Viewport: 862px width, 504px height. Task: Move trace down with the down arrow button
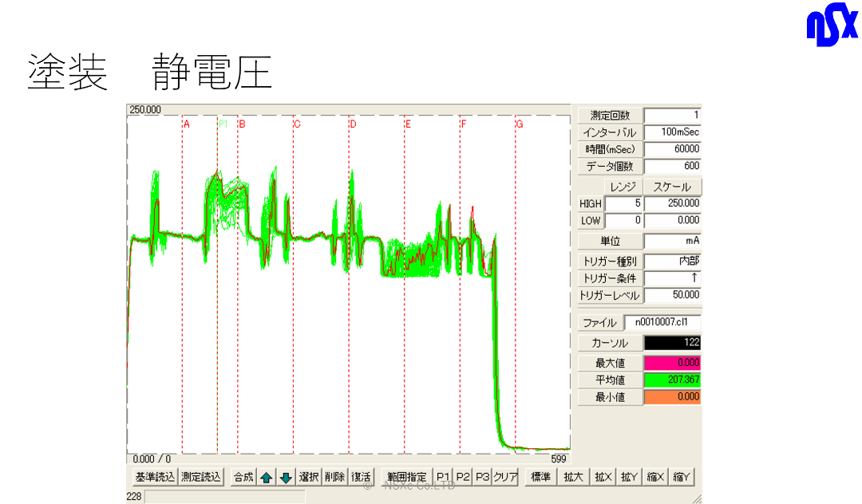coord(286,477)
